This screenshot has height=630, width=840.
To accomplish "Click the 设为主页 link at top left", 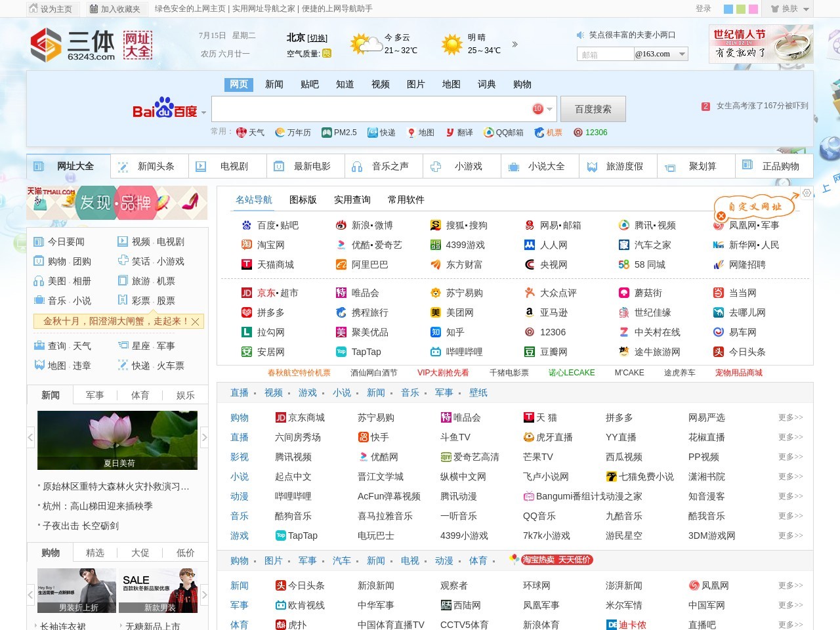I will click(51, 9).
